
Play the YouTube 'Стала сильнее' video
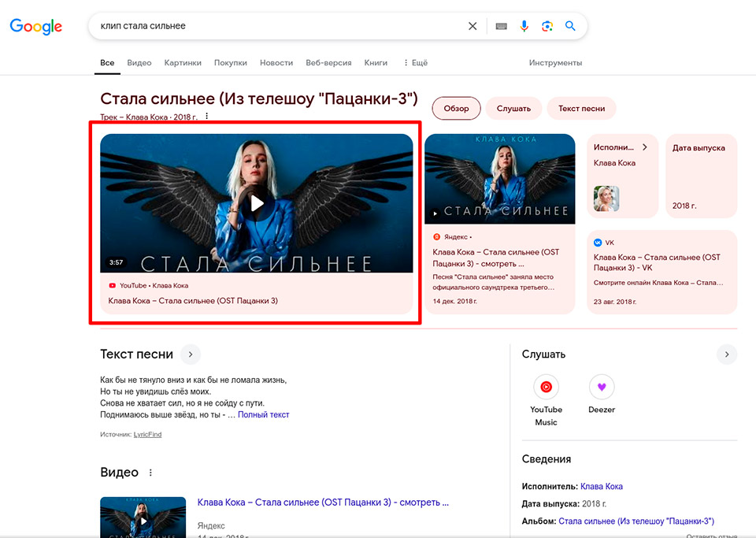coord(257,203)
